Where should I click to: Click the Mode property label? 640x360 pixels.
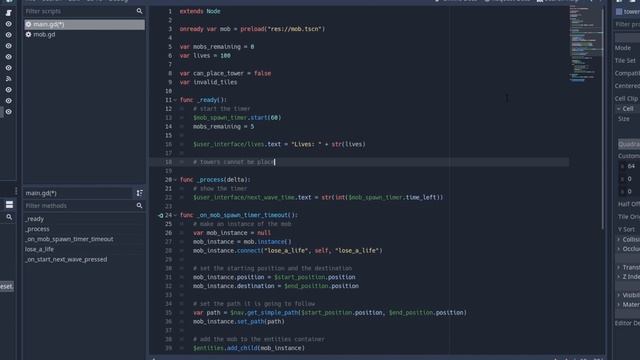pyautogui.click(x=623, y=48)
